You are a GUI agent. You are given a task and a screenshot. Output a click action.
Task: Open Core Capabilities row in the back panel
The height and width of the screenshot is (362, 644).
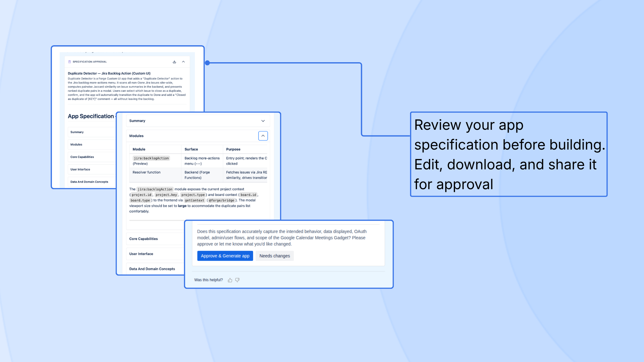[x=92, y=157]
